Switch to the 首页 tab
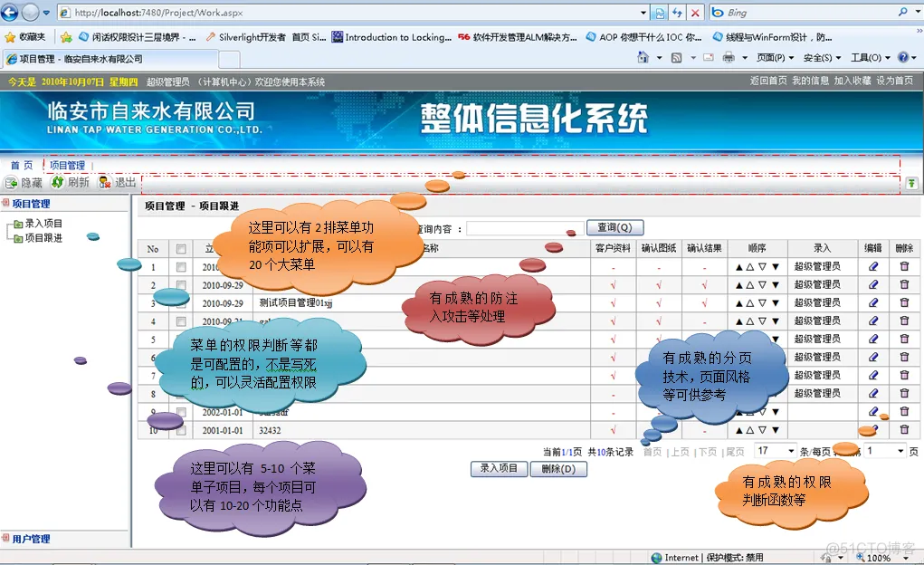Image resolution: width=924 pixels, height=565 pixels. (x=22, y=165)
